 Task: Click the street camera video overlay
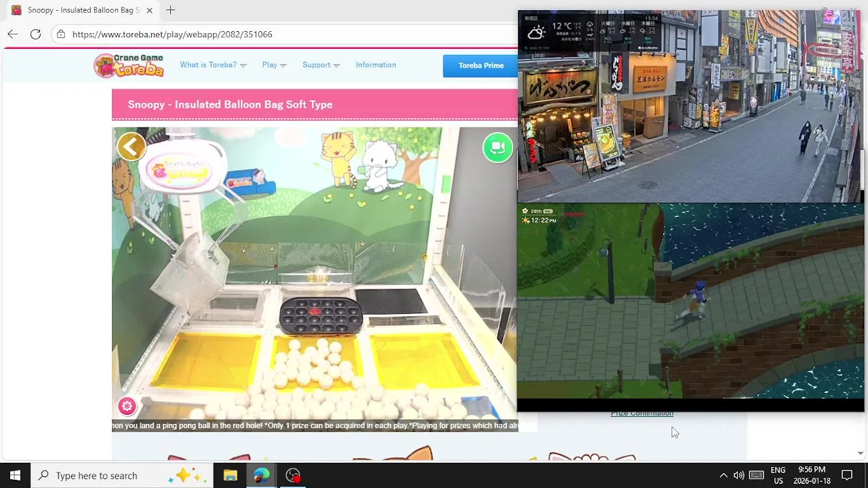pos(690,106)
